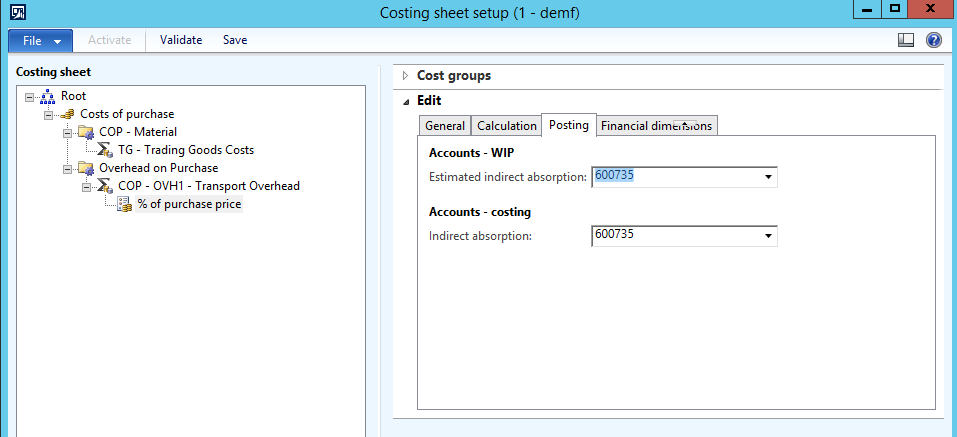Click the Costs of purchase node icon
Viewport: 957px width, 437px height.
point(66,114)
